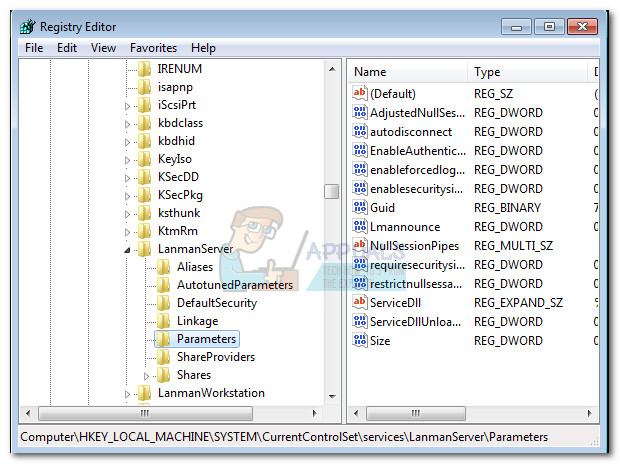
Task: Select the kbdhid tree label
Action: 176,141
